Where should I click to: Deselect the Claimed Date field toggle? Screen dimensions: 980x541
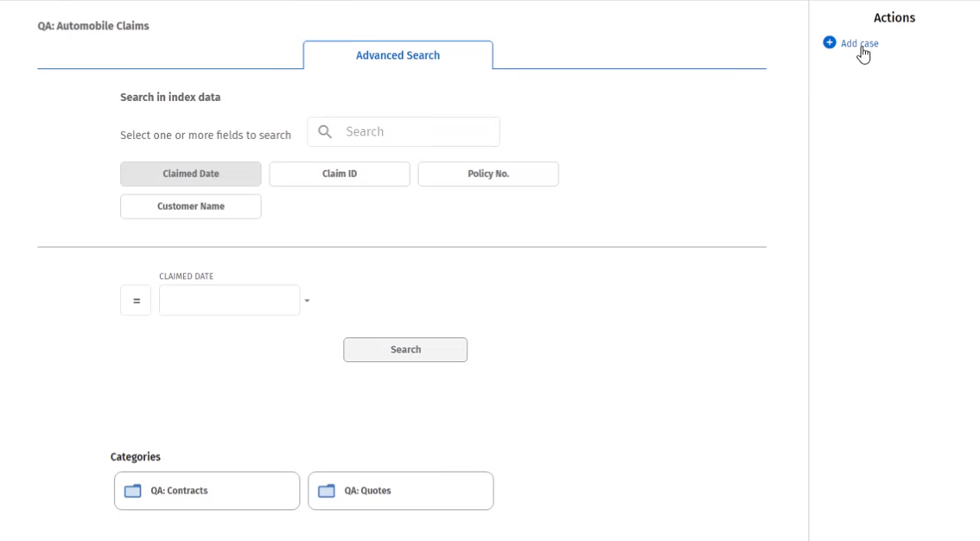(190, 174)
